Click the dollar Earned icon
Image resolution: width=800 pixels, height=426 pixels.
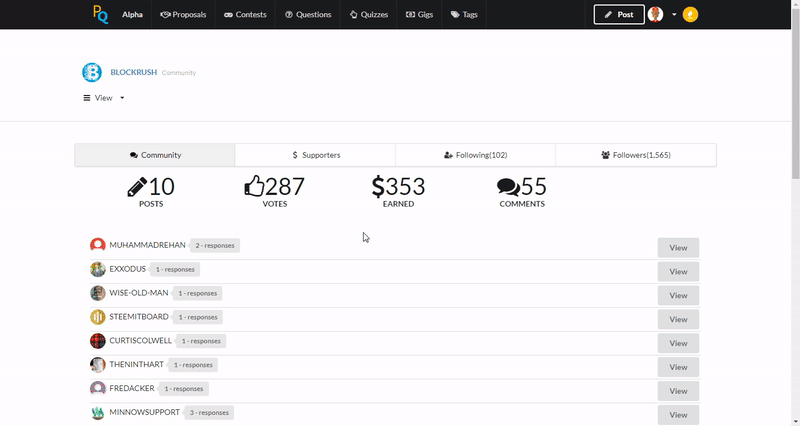[x=378, y=187]
